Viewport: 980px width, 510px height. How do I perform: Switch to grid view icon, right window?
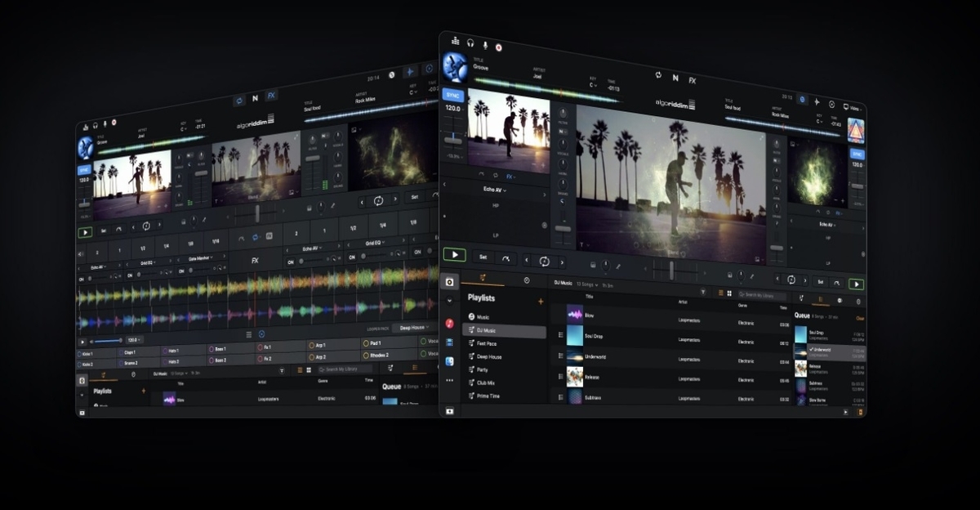[x=728, y=293]
